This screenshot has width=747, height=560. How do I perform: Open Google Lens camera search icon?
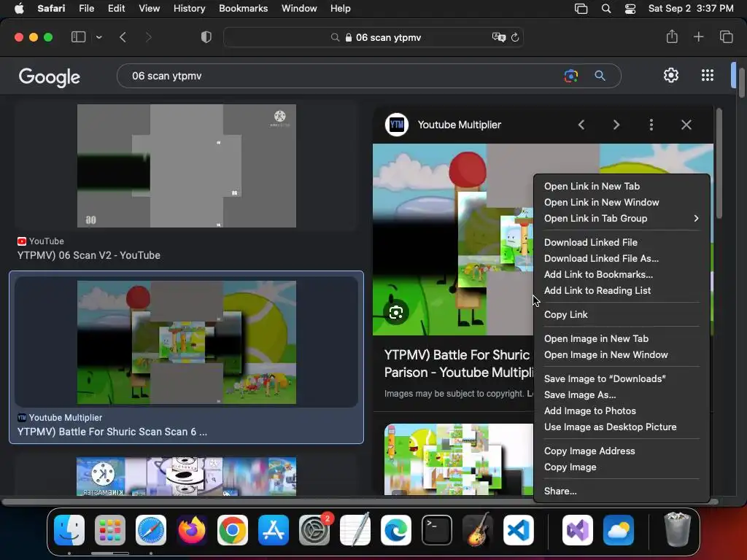tap(570, 76)
